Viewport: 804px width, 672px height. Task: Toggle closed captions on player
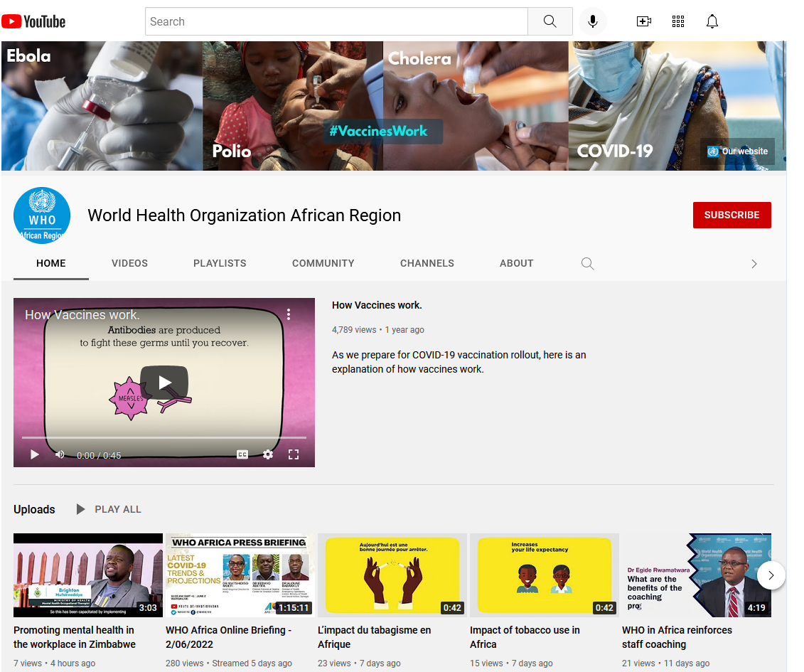[x=242, y=454]
